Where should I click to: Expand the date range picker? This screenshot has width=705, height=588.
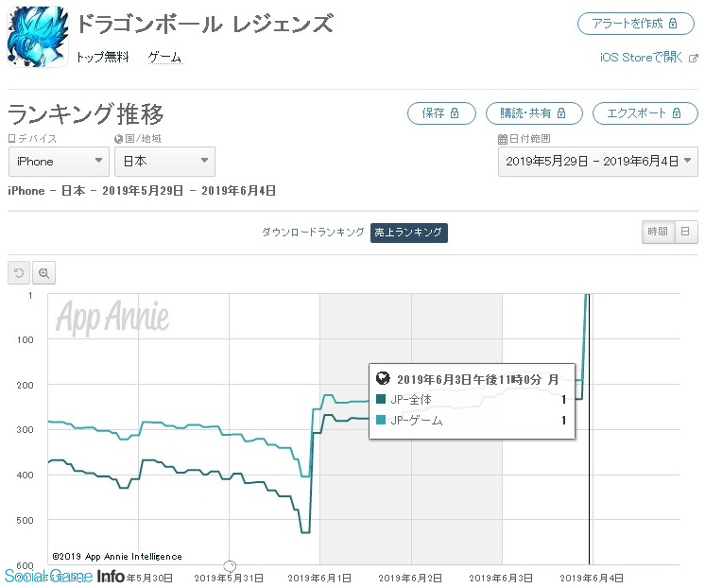[x=598, y=161]
